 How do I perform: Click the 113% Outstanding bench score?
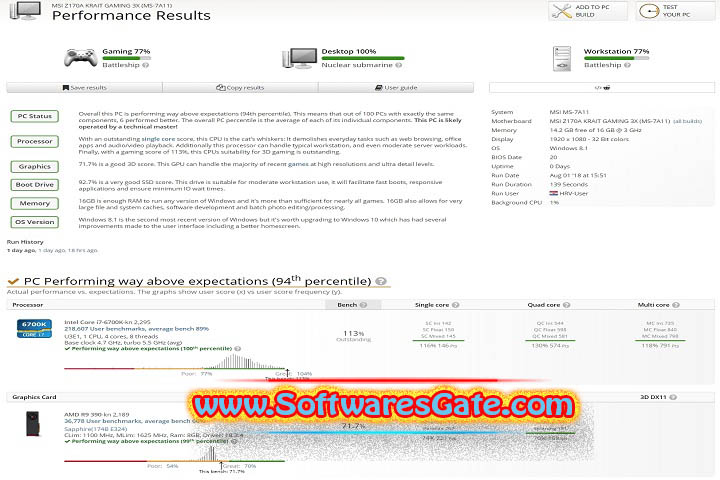(x=354, y=336)
